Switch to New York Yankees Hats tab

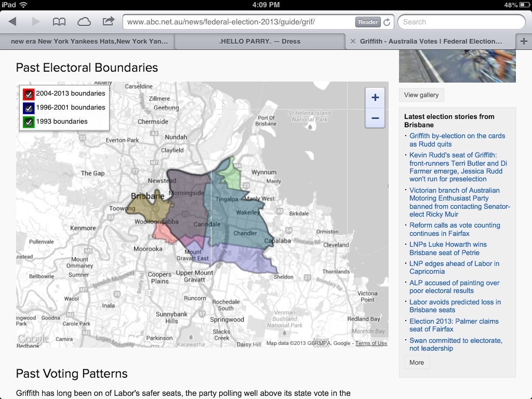pyautogui.click(x=88, y=42)
